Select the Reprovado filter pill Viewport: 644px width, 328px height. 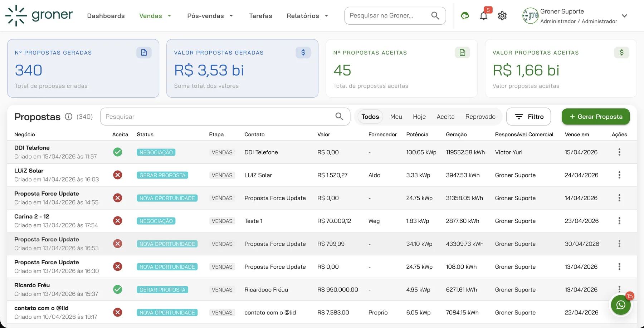pos(480,117)
